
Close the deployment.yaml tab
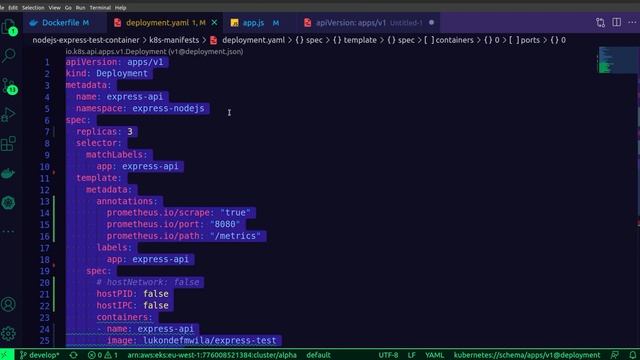click(214, 23)
